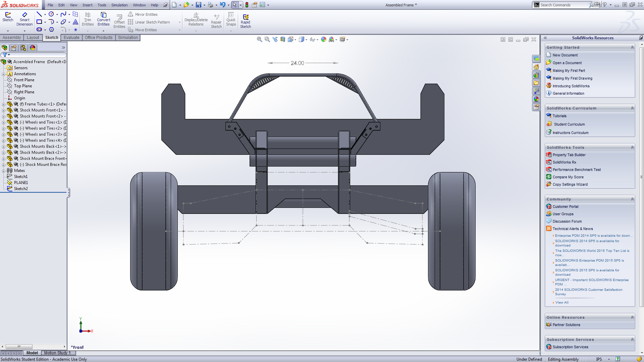Select the Smart Dimension tool

coord(24,19)
